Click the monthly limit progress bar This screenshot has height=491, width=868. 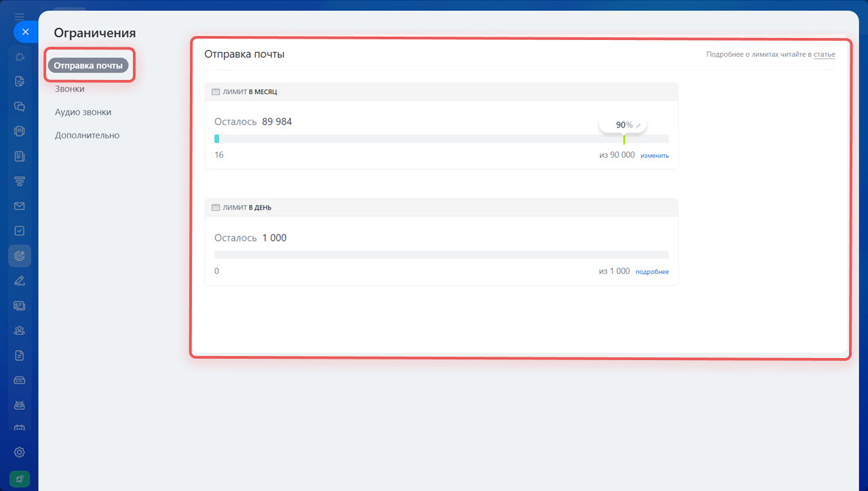click(441, 139)
